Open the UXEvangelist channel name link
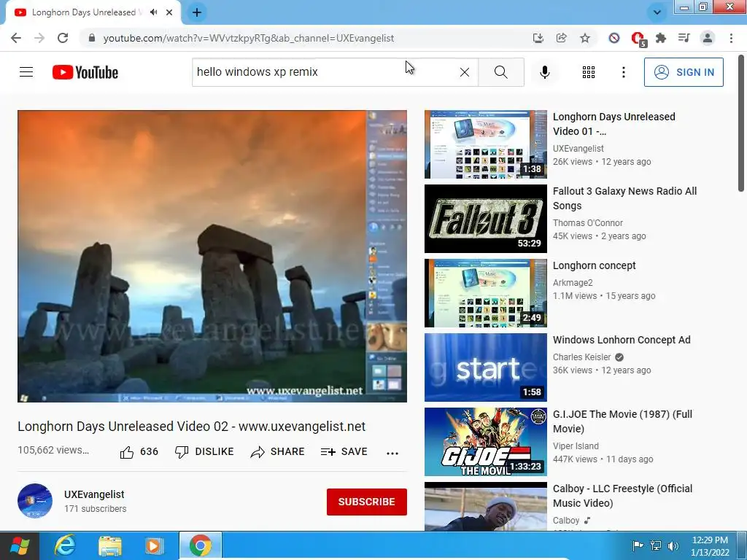This screenshot has width=747, height=560. coord(94,494)
